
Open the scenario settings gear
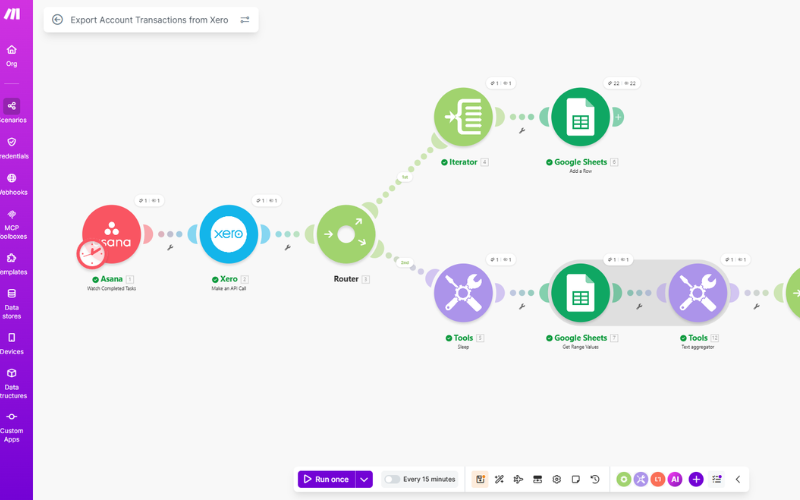[x=557, y=479]
